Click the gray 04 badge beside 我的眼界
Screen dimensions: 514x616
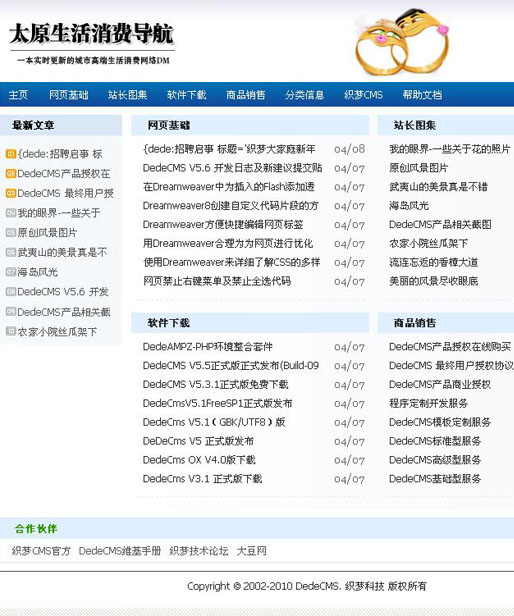click(x=11, y=213)
